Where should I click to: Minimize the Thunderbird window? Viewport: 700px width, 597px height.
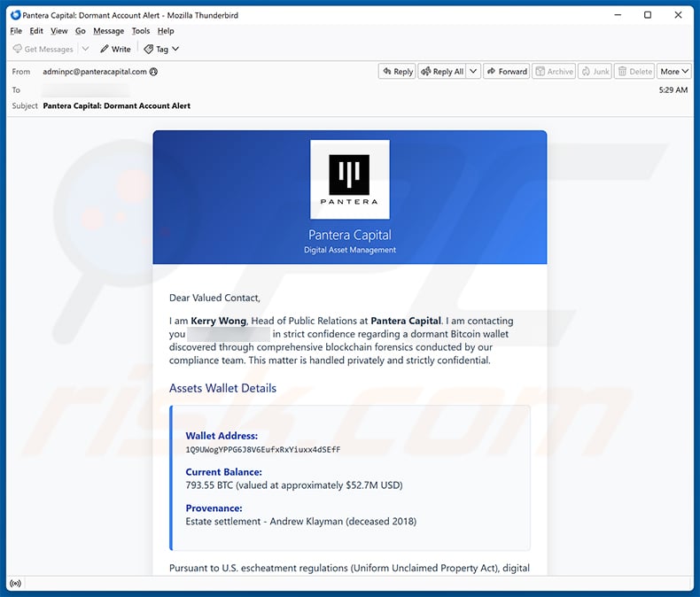point(618,15)
